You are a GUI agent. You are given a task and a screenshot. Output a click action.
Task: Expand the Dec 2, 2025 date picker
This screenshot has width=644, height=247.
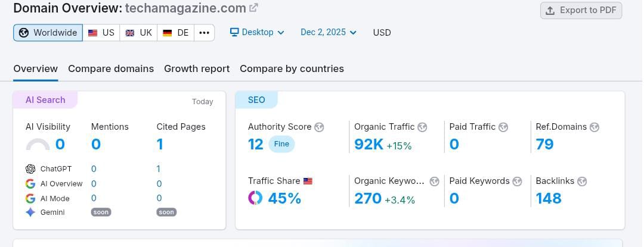328,32
